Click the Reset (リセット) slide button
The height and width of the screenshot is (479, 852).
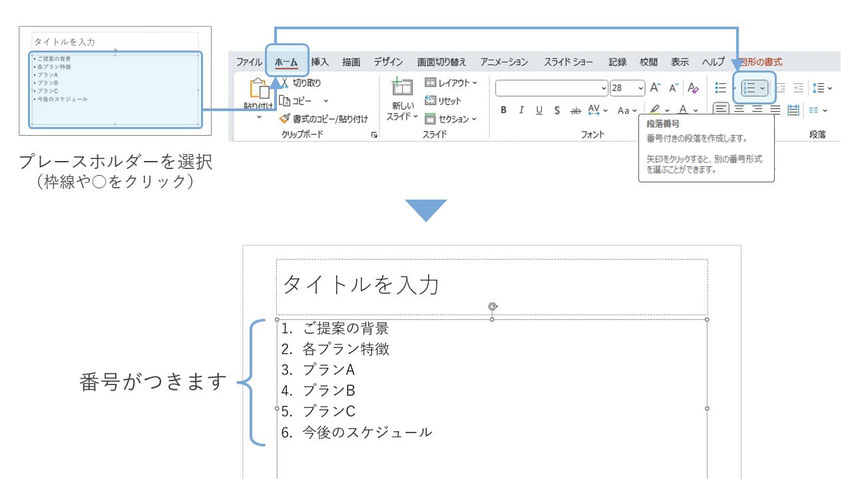(442, 100)
